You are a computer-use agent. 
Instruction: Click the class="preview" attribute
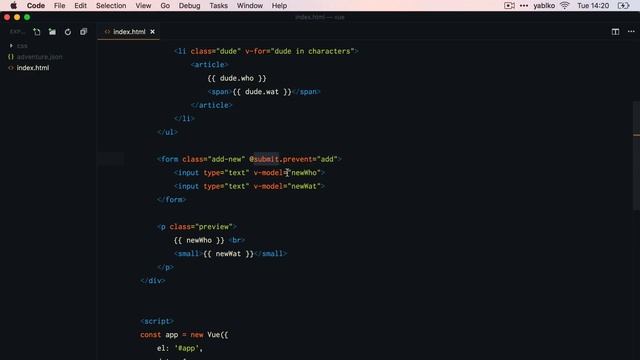201,227
